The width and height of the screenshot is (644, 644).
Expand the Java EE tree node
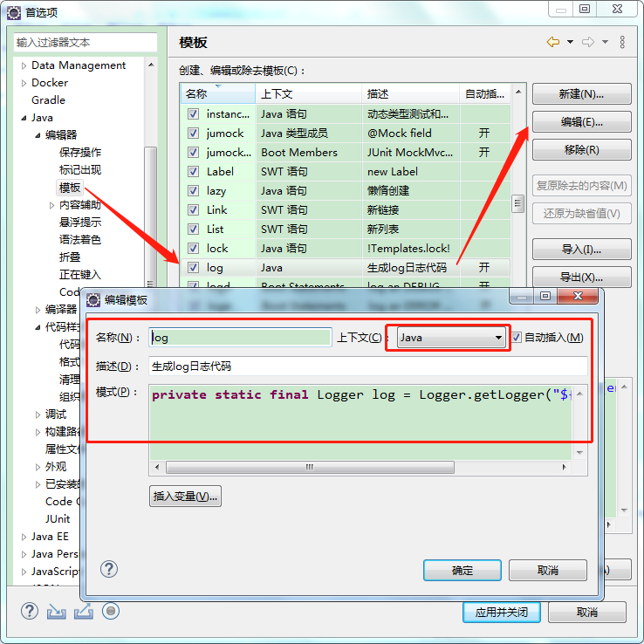point(24,537)
